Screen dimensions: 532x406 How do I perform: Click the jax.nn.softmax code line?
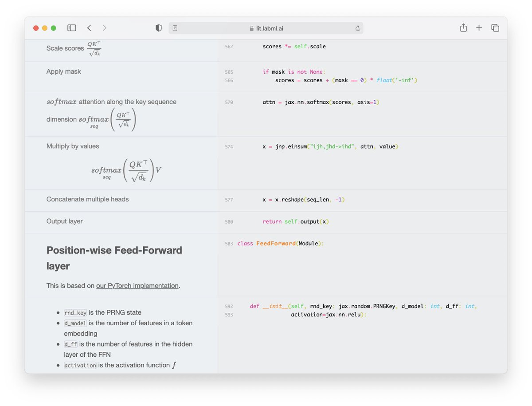pos(321,102)
